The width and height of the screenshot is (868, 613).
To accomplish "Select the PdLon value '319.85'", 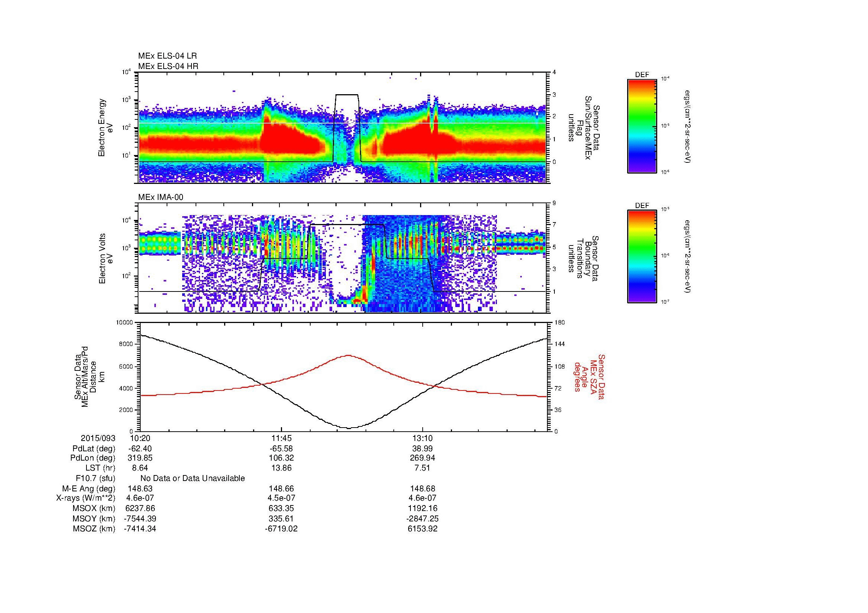I will (140, 458).
